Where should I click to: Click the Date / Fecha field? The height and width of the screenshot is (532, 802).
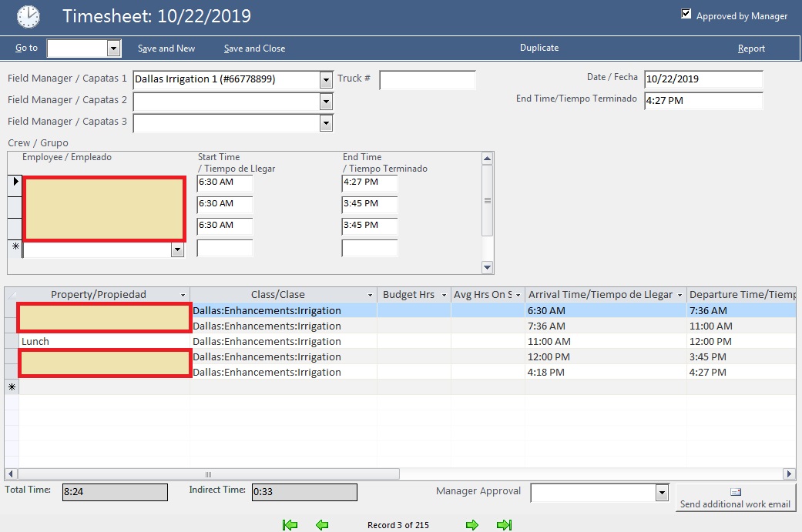pyautogui.click(x=703, y=79)
